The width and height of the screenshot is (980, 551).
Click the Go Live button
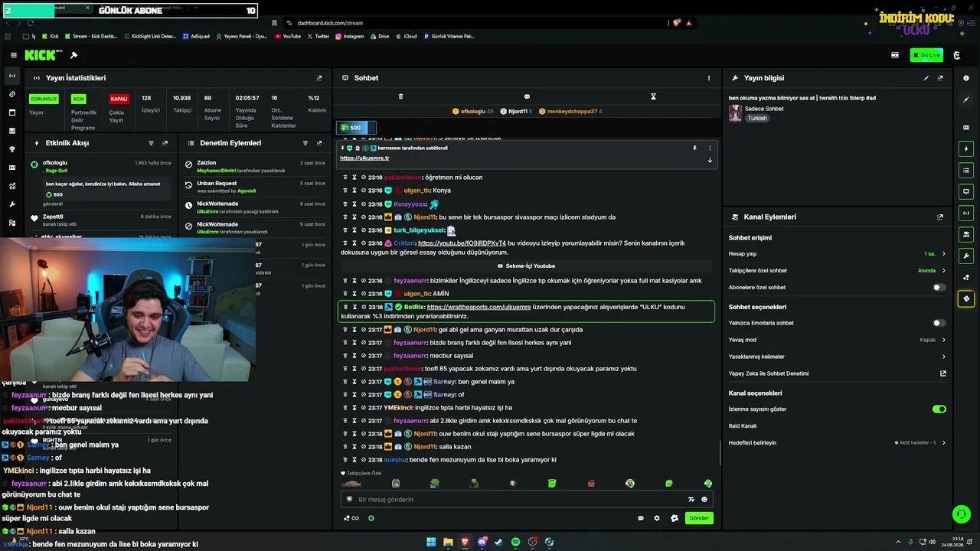coord(926,55)
